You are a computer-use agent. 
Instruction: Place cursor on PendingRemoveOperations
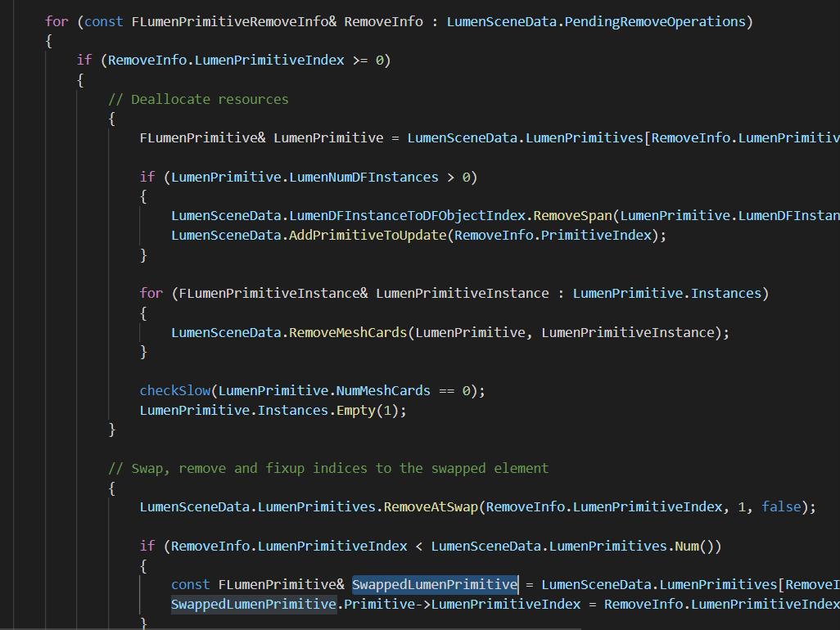[655, 22]
